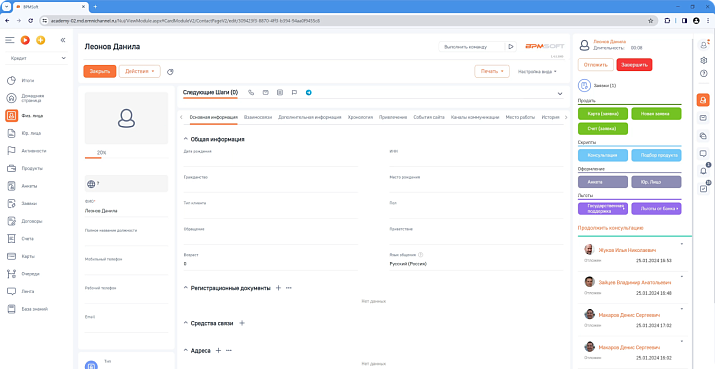Open settings gear in right panel strip
715x369 pixels.
(x=703, y=60)
